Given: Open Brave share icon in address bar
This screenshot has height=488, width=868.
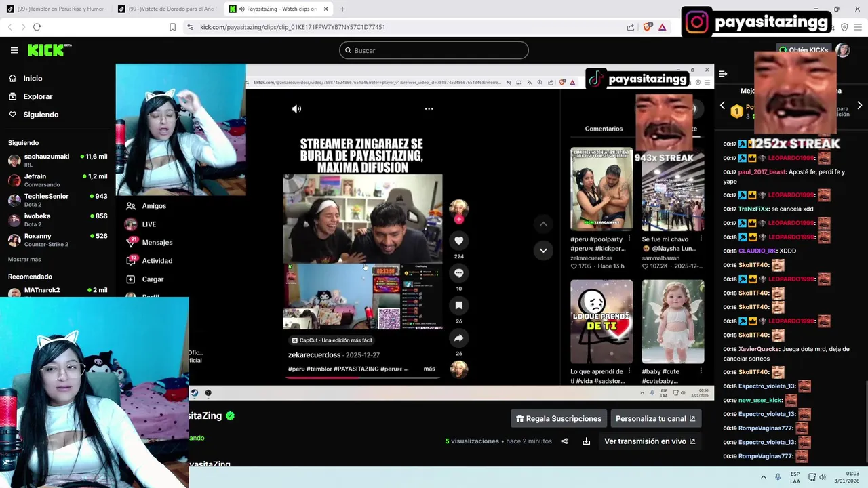Looking at the screenshot, I should tap(631, 27).
